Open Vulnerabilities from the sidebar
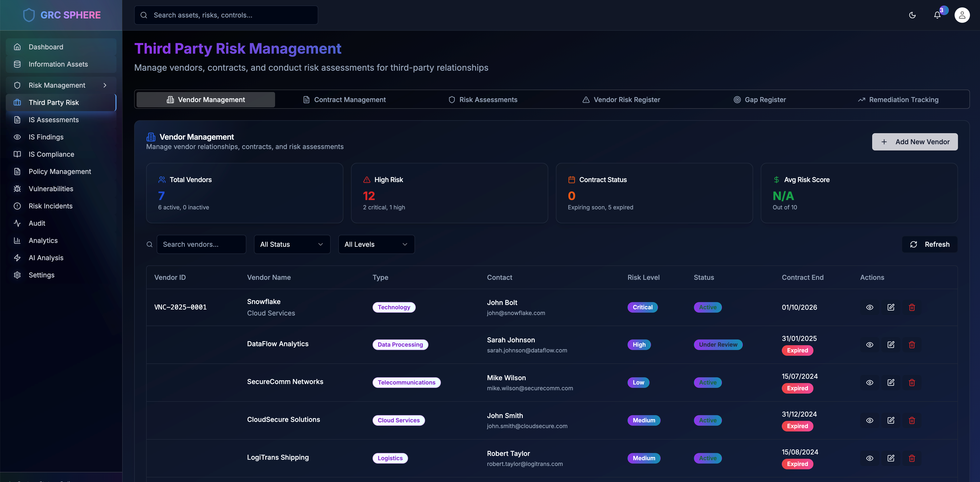Image resolution: width=980 pixels, height=482 pixels. coord(51,189)
